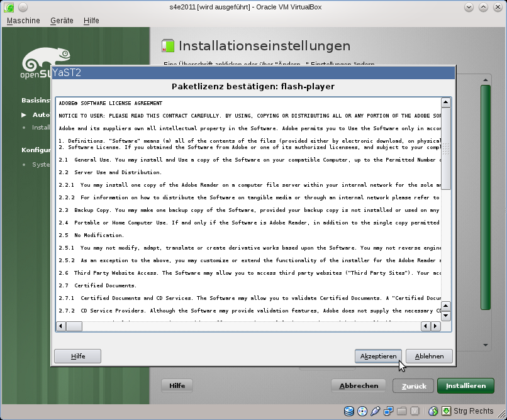Click the upper arrow above the license scroll-down arrow
This screenshot has width=507, height=420.
click(446, 306)
